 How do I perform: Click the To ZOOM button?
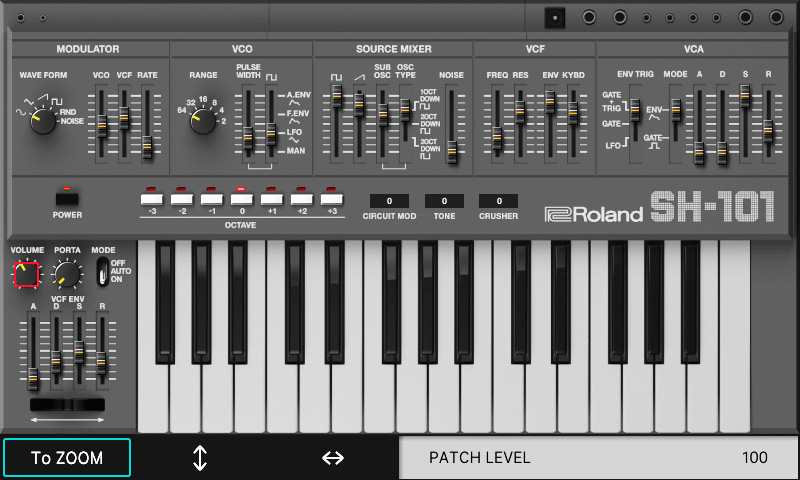[x=67, y=458]
